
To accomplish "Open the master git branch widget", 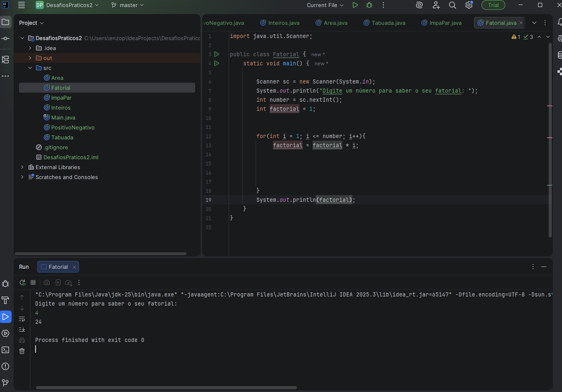I will pos(128,5).
